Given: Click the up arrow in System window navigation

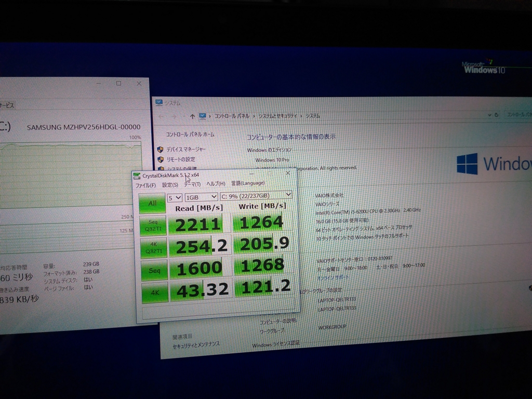Looking at the screenshot, I should click(192, 117).
